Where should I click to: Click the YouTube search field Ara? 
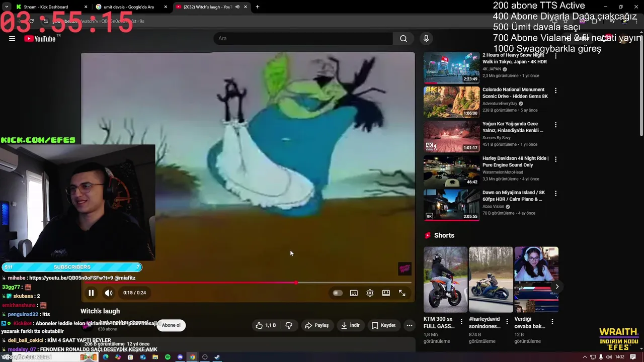point(303,39)
